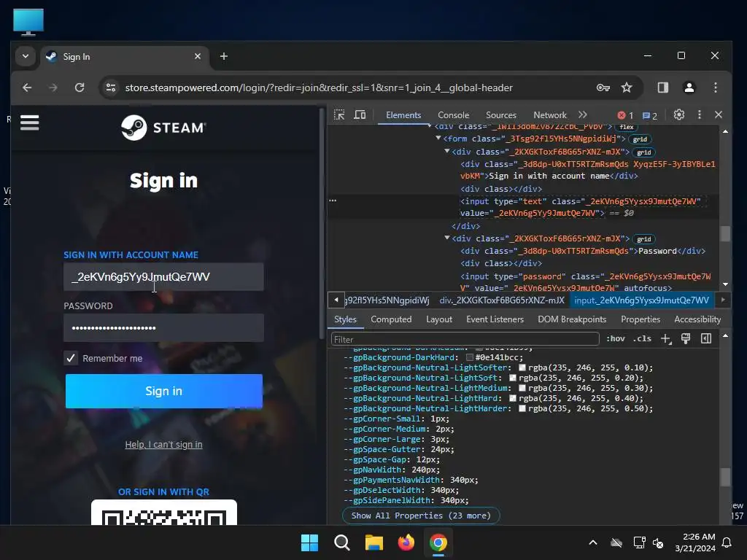747x560 pixels.
Task: Go back in browser history
Action: 27,87
